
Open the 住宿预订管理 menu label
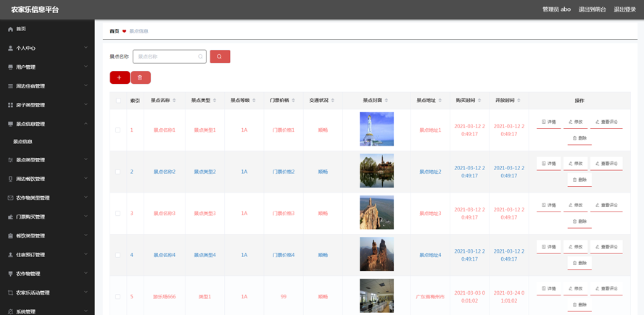[30, 255]
